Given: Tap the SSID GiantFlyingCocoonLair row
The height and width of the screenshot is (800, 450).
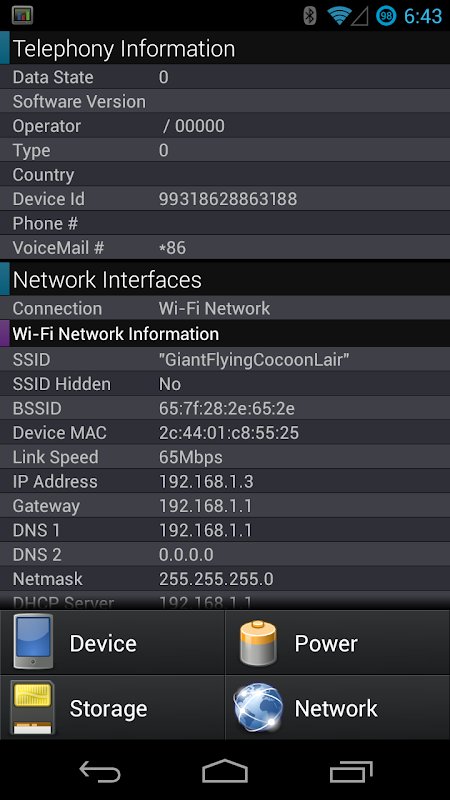Looking at the screenshot, I should coord(225,359).
